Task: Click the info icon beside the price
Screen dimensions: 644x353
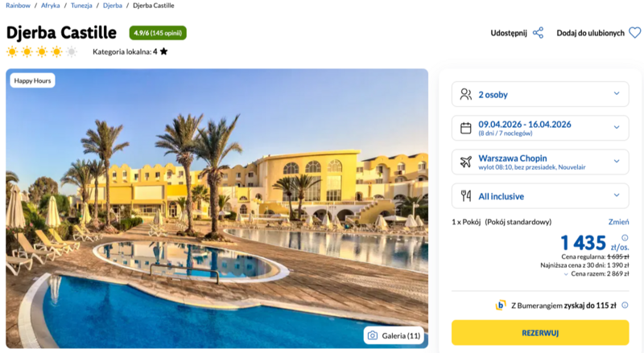Action: pos(625,238)
